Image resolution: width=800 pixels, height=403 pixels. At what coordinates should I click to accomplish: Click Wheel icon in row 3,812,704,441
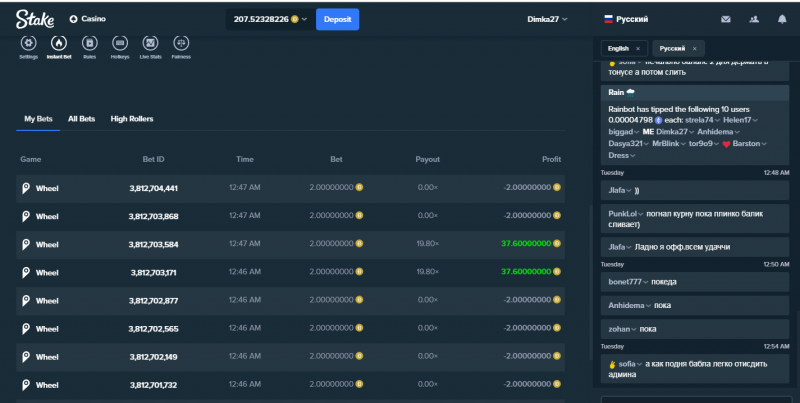tap(26, 188)
